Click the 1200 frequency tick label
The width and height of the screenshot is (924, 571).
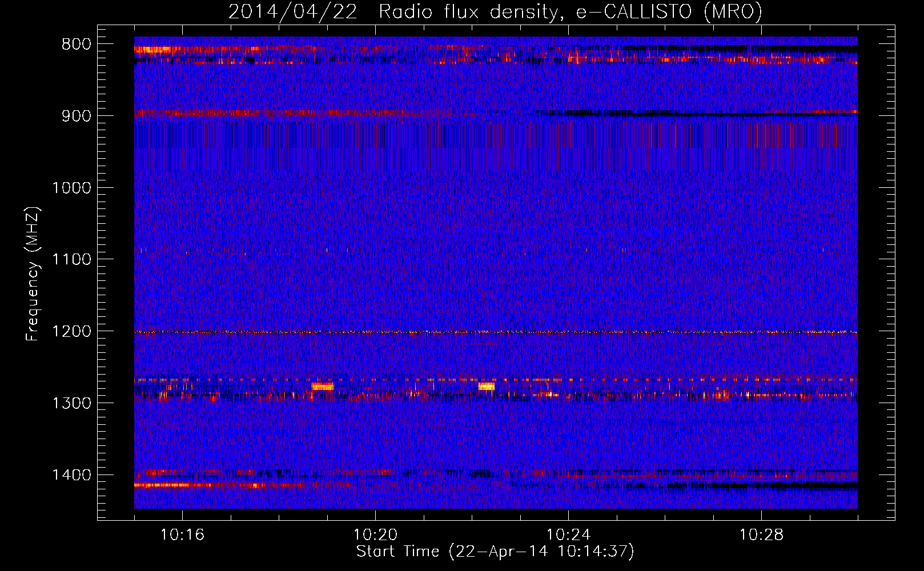pyautogui.click(x=71, y=332)
